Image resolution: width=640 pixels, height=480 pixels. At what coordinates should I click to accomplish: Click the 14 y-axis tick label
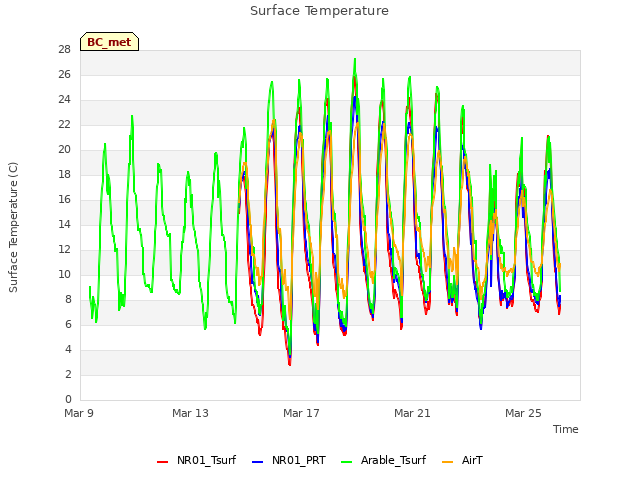[64, 224]
